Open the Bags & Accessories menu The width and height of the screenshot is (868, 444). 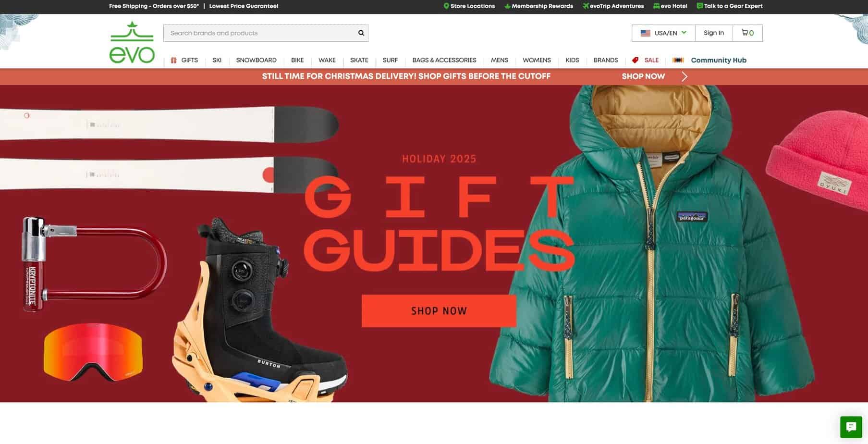tap(444, 60)
